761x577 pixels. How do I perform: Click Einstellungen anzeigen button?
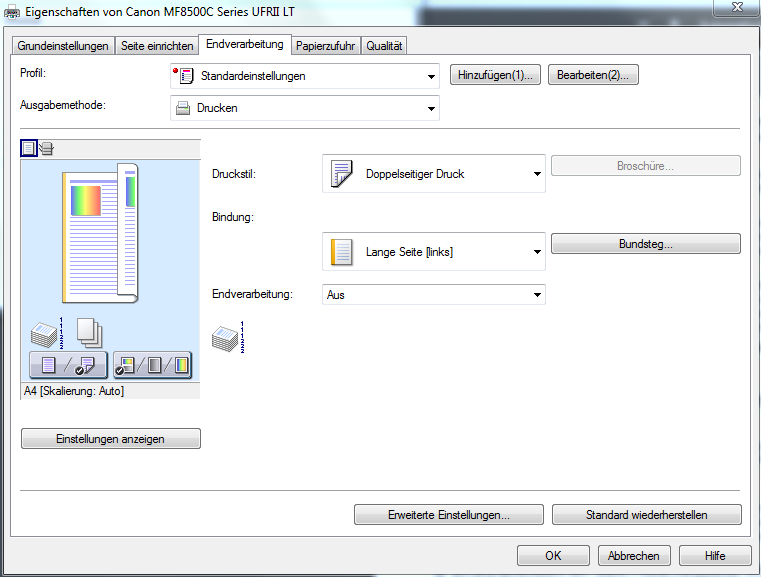111,439
